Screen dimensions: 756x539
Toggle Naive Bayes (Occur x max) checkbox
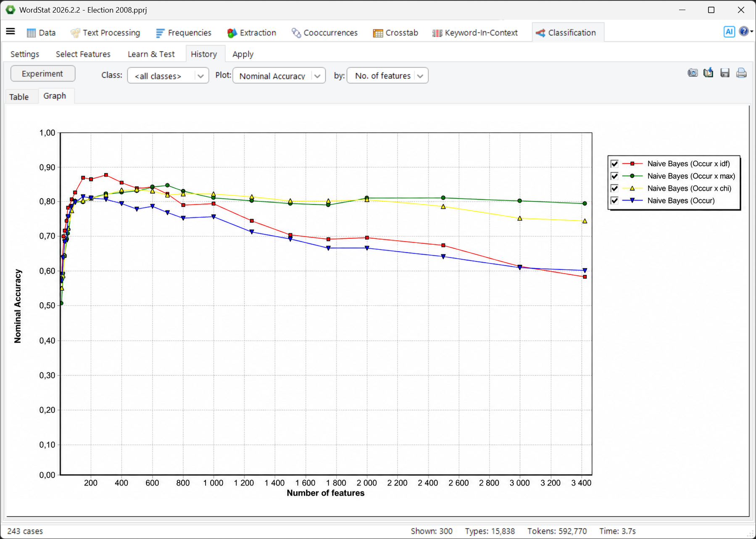[614, 176]
